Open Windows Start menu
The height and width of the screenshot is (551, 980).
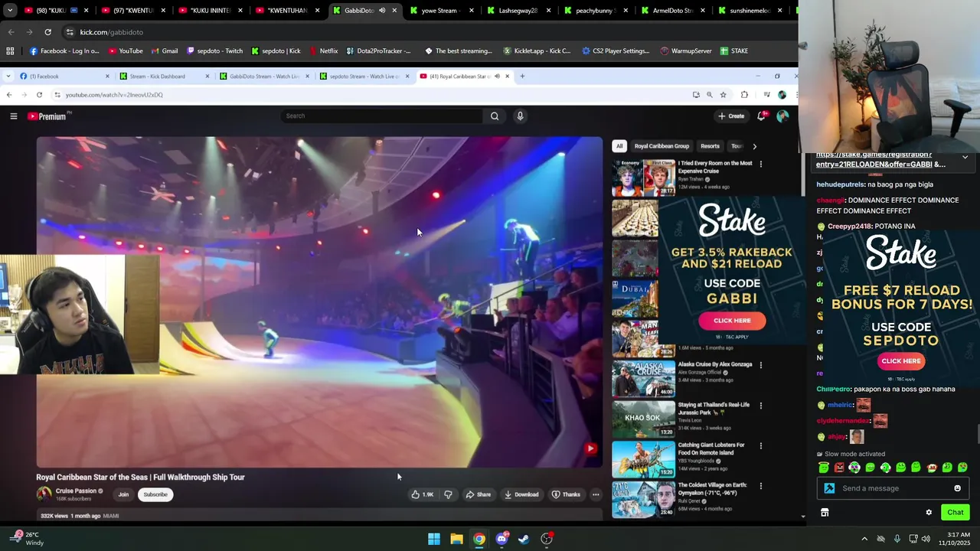click(x=434, y=539)
